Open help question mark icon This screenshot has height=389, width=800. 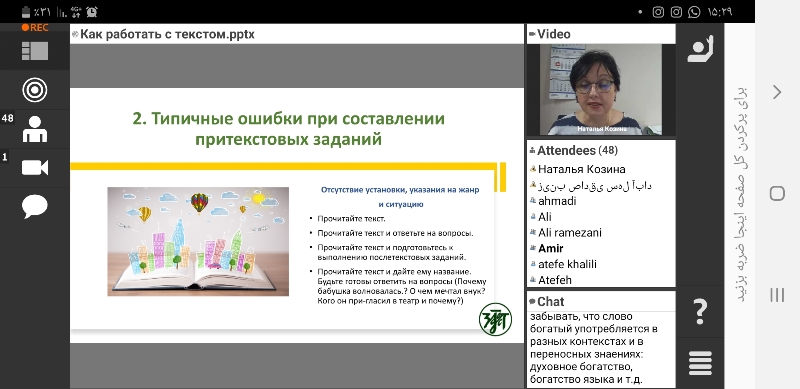pos(700,311)
